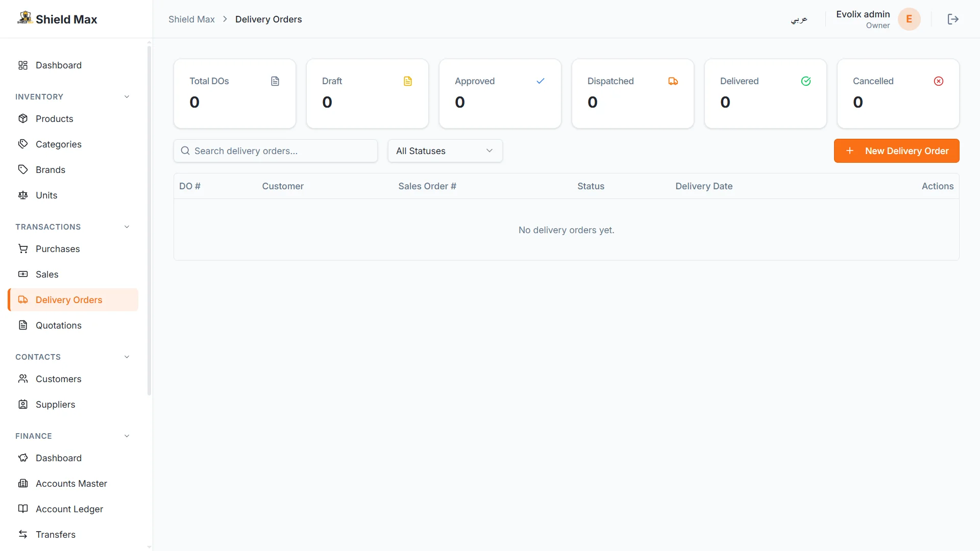Screen dimensions: 980x551
Task: Click the Delivery Orders breadcrumb text
Action: [x=268, y=19]
